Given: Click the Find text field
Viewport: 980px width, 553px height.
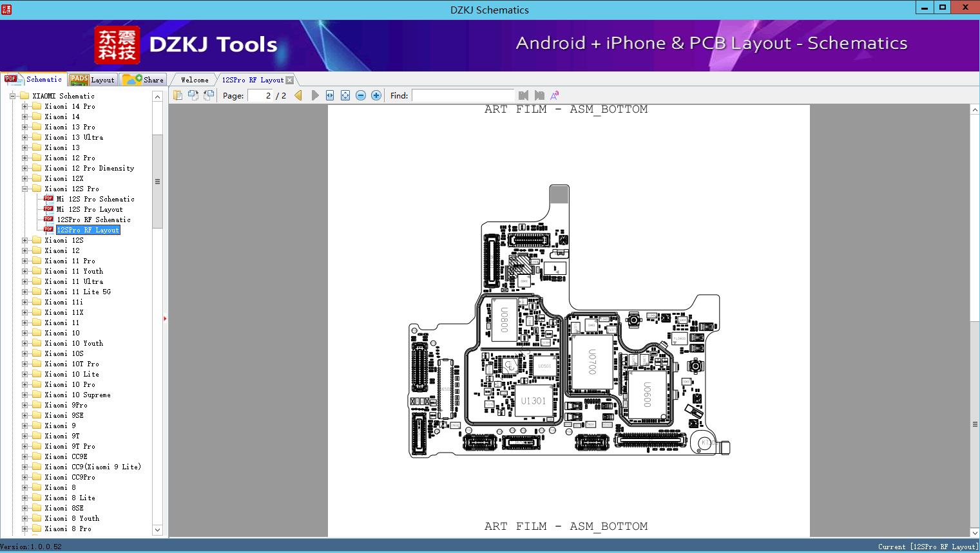Looking at the screenshot, I should (x=463, y=95).
